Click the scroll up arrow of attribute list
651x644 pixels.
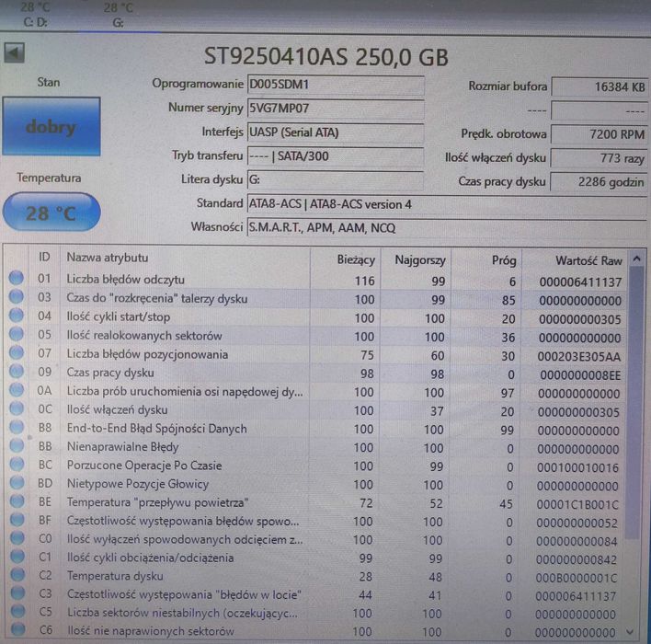(636, 259)
